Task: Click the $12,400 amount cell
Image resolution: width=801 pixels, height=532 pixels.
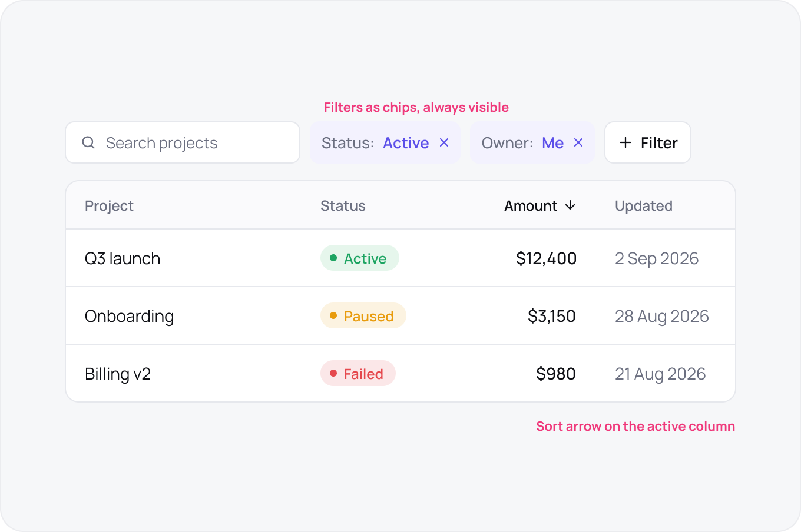Action: click(x=547, y=258)
